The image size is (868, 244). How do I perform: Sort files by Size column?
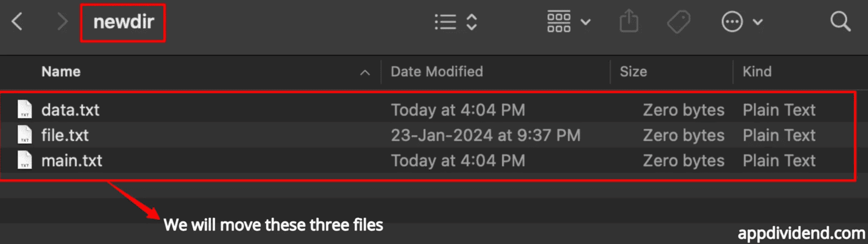click(x=633, y=72)
